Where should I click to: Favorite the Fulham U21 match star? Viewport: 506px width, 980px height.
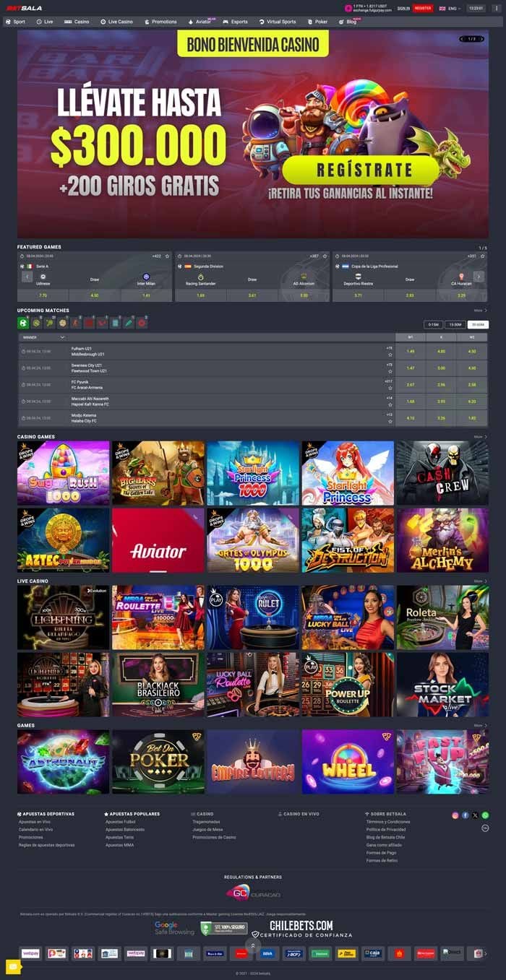click(x=390, y=355)
